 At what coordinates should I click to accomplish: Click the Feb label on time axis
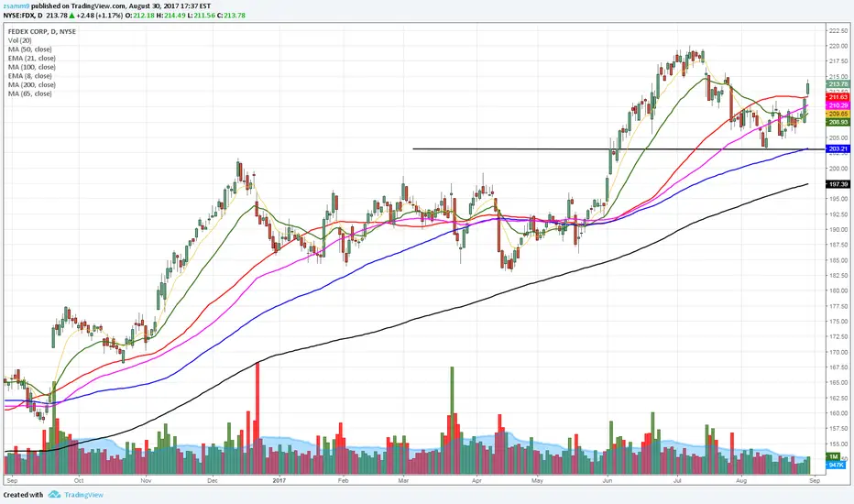(x=343, y=480)
